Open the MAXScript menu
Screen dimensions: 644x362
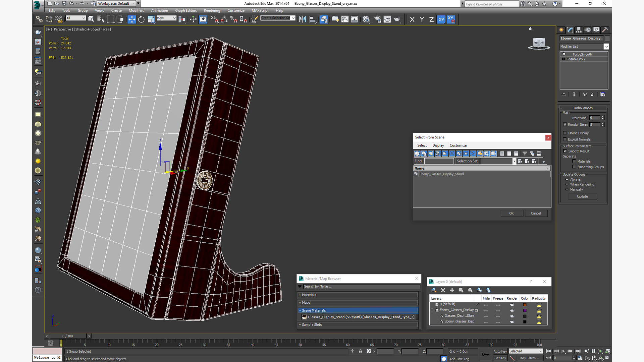point(260,11)
